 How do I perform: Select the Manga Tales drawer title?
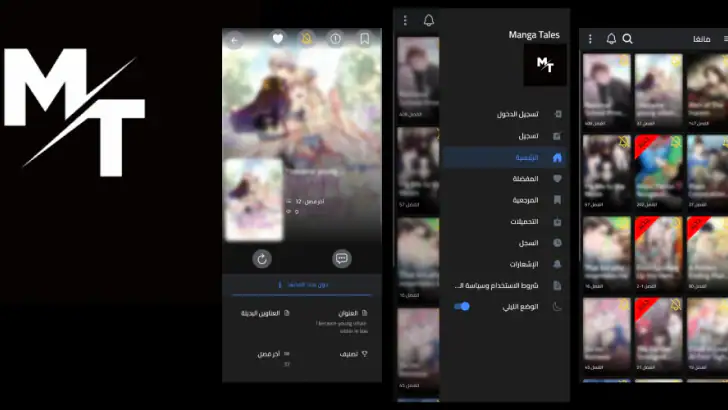tap(534, 35)
